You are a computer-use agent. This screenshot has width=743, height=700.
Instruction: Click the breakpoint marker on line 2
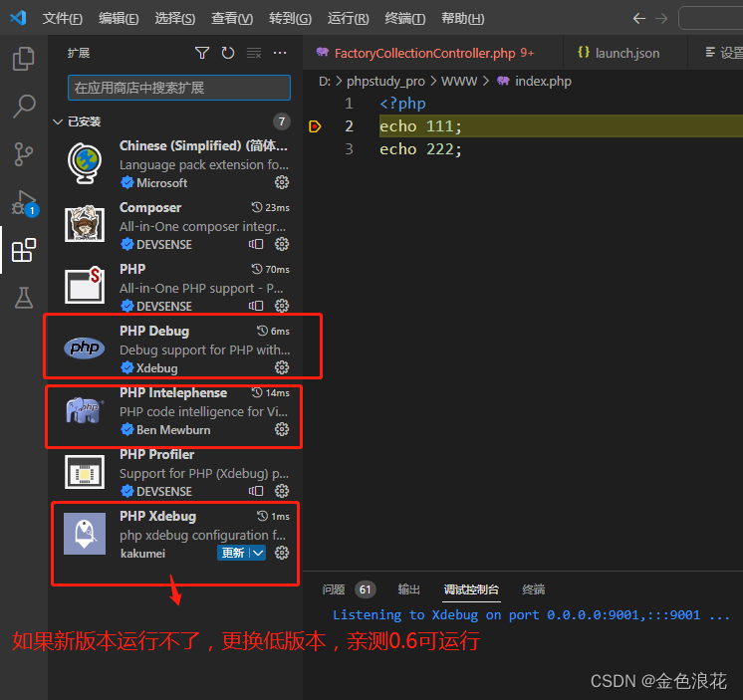[x=315, y=126]
